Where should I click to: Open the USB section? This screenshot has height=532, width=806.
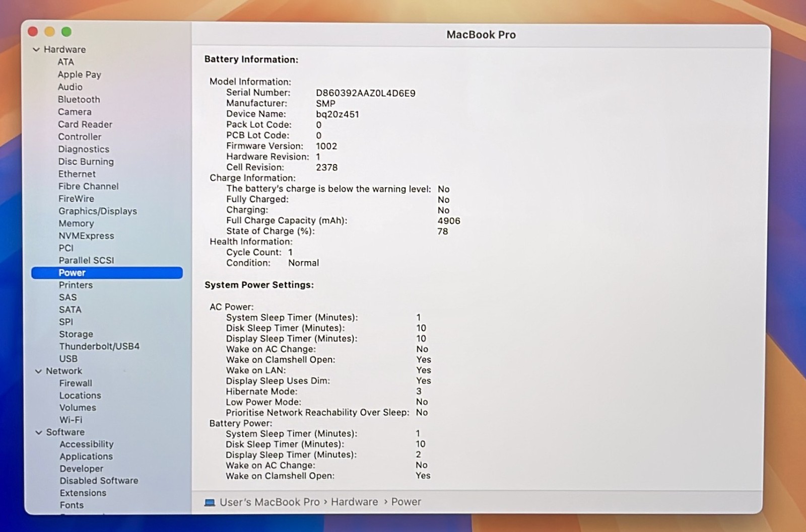pos(69,358)
